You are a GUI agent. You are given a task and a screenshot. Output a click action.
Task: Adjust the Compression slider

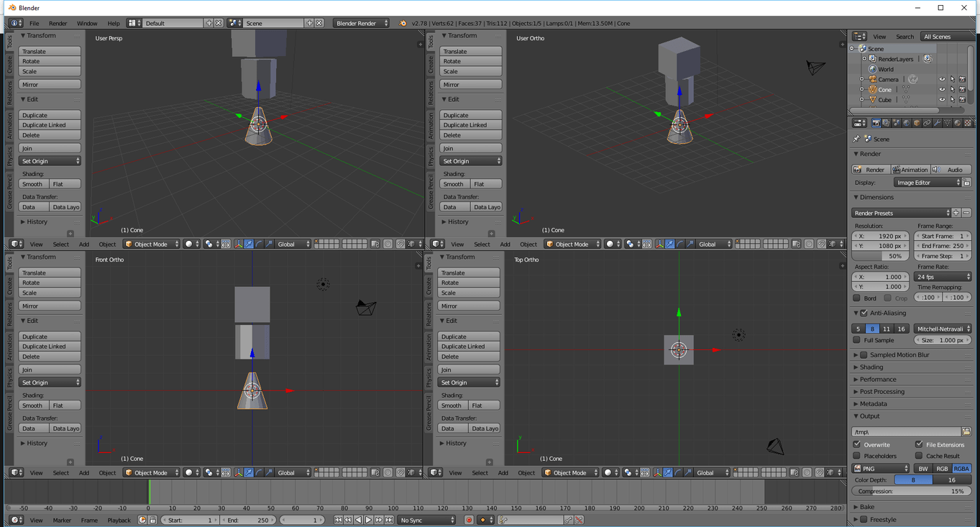(912, 491)
